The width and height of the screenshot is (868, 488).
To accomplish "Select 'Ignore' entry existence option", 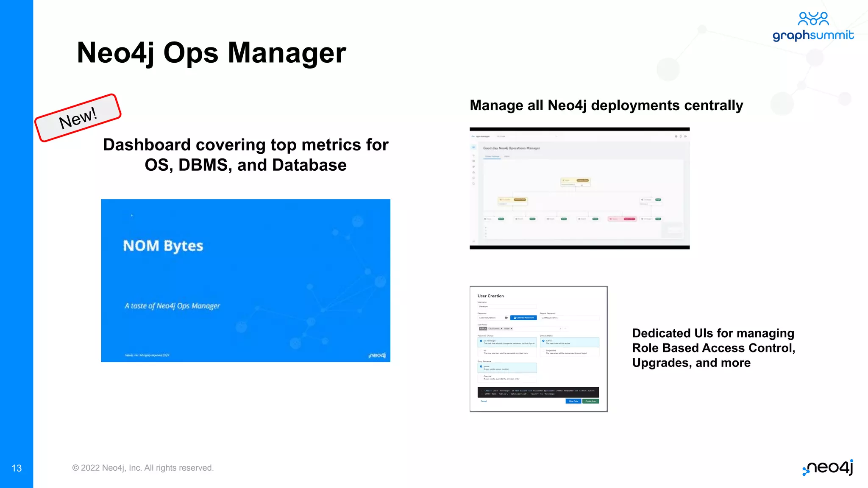I will [x=507, y=368].
